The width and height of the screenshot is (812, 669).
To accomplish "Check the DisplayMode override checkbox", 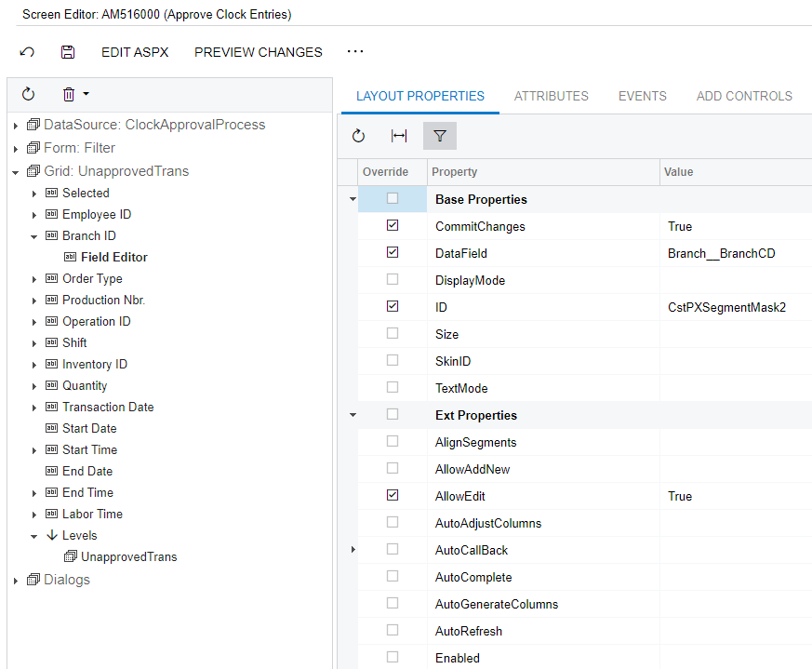I will coord(393,279).
